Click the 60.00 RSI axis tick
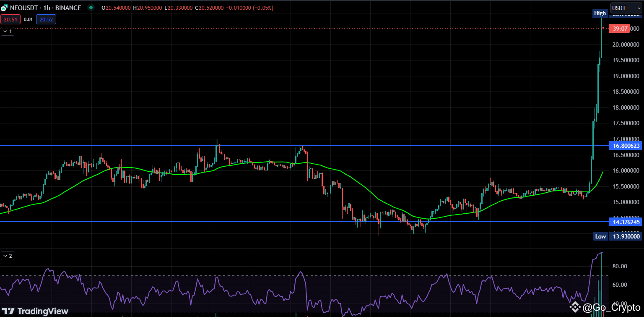This screenshot has height=317, width=644. [620, 285]
